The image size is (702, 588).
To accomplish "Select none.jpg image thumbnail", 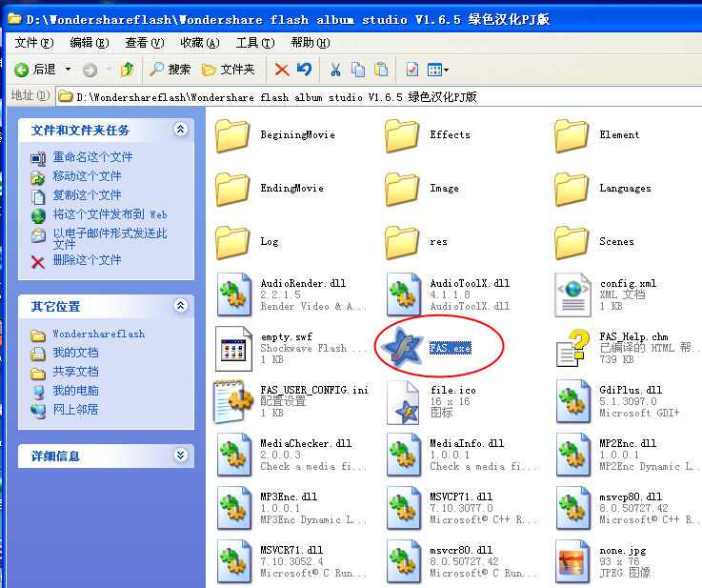I will 572,561.
